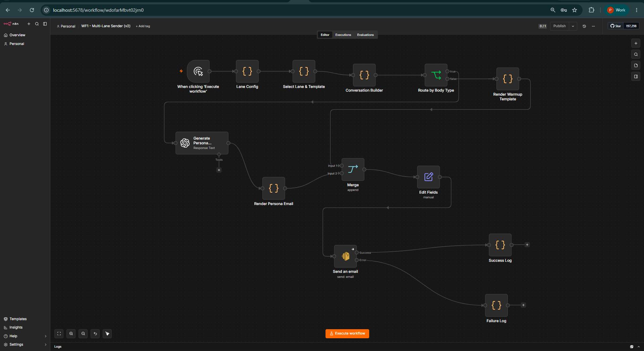
Task: Select the Conversation Builder node
Action: coord(364,75)
